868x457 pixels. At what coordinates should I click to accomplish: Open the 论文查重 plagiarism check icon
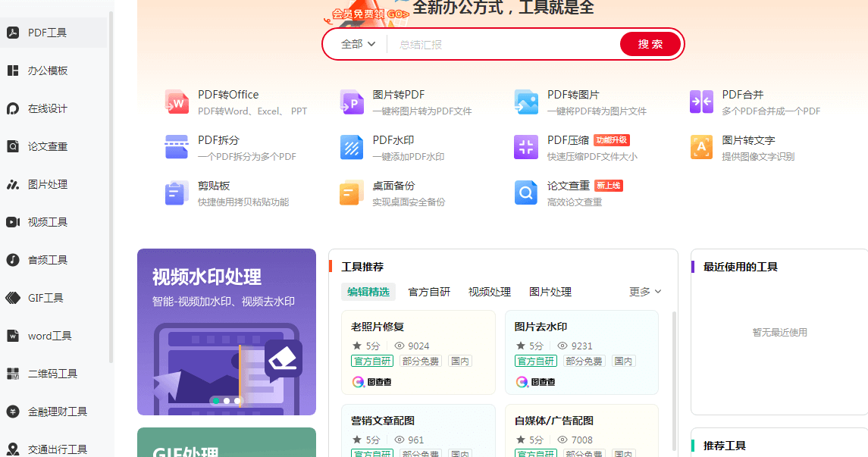(526, 193)
